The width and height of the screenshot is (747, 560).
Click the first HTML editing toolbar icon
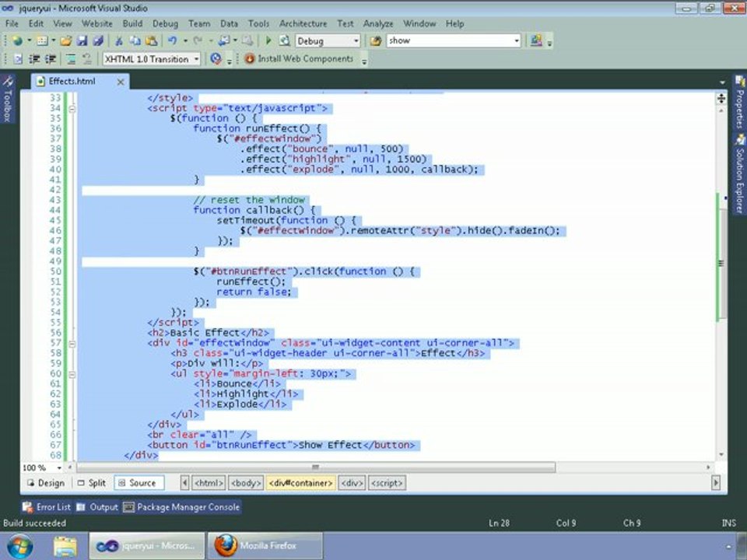pyautogui.click(x=18, y=59)
